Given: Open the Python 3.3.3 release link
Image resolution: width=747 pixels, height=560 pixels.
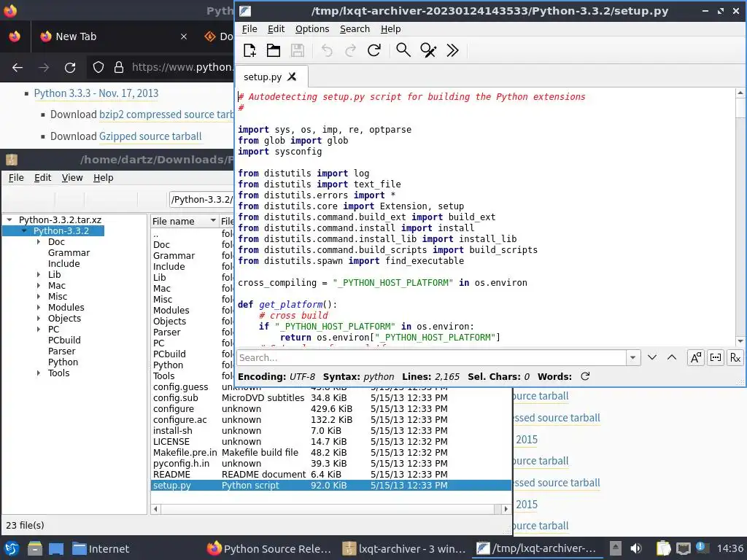Looking at the screenshot, I should (96, 93).
